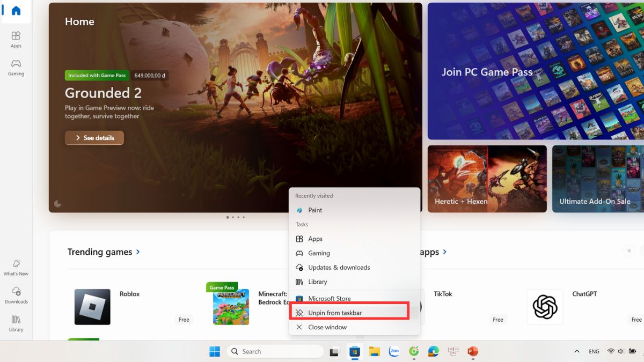Click the carousel previous arrow near apps
Image resolution: width=644 pixels, height=362 pixels.
coord(628,250)
